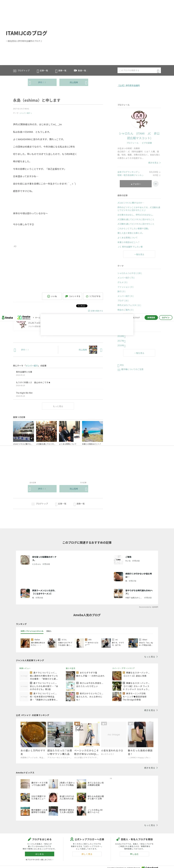The image size is (174, 868).
Task: Share the article with X ポスト button
Action: pos(81,306)
